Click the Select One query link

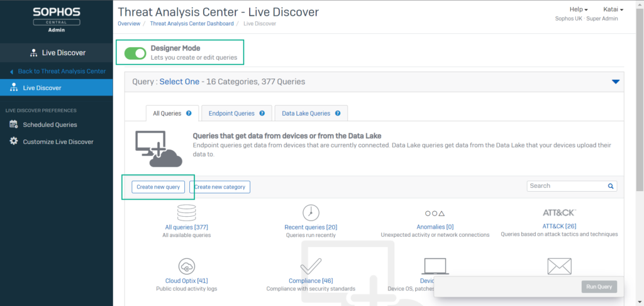179,82
